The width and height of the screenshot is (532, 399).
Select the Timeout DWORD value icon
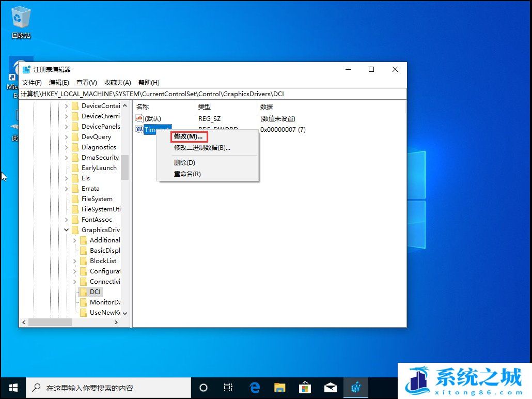point(139,129)
